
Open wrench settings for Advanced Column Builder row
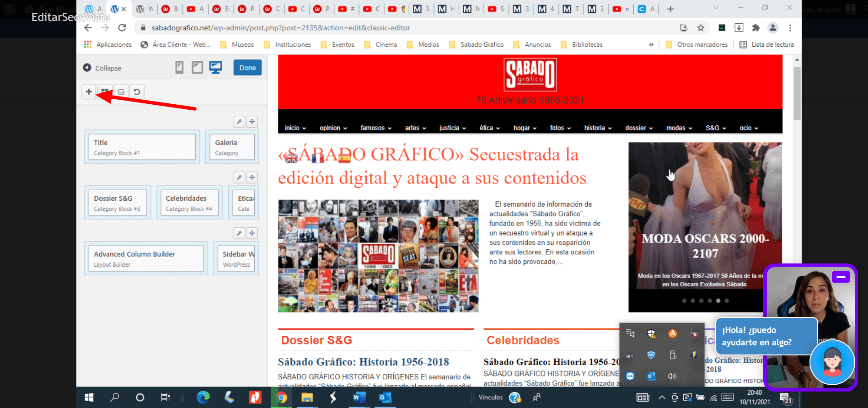click(239, 233)
